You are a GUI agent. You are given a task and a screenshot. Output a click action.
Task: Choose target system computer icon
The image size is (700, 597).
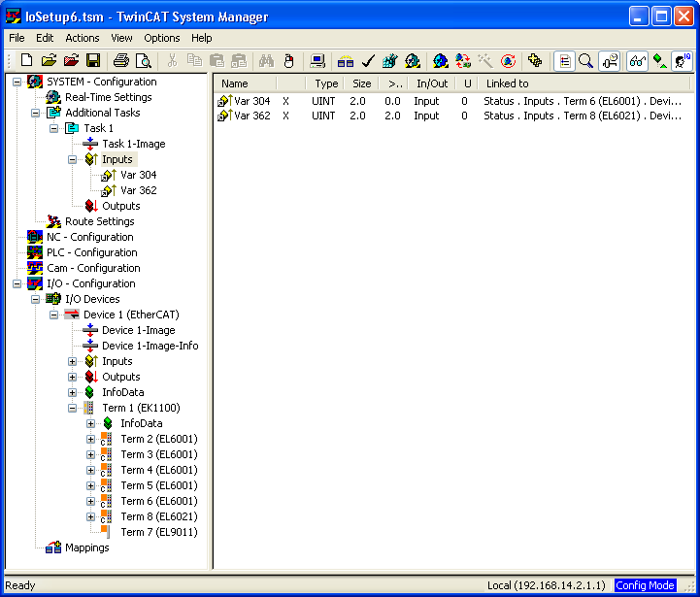click(x=317, y=60)
